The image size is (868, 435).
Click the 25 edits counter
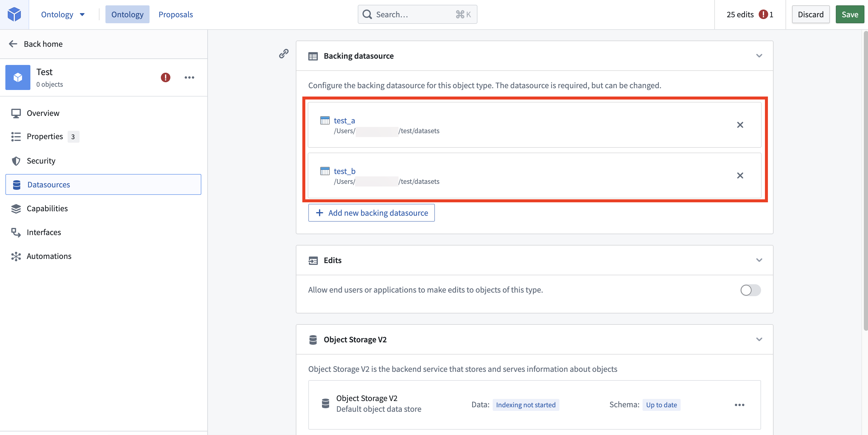pyautogui.click(x=740, y=14)
